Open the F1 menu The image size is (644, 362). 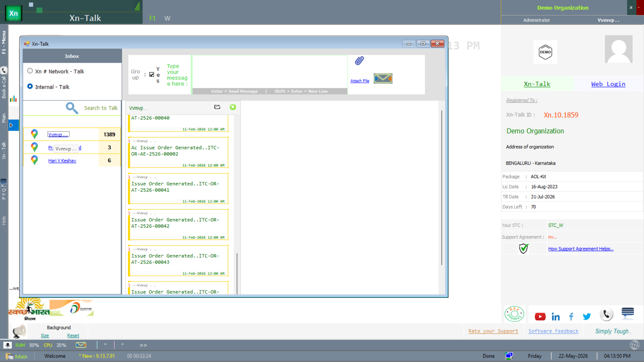[x=152, y=18]
